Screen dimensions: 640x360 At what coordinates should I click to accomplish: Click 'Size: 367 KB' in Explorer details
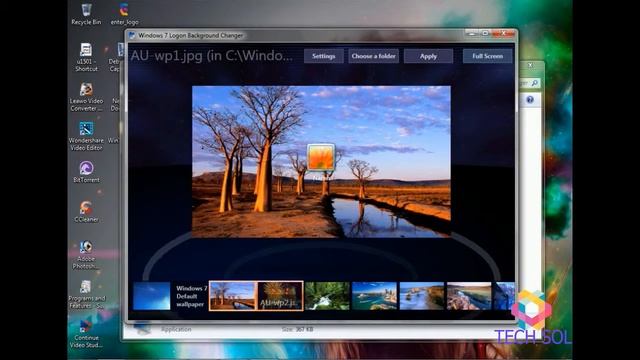coord(297,329)
